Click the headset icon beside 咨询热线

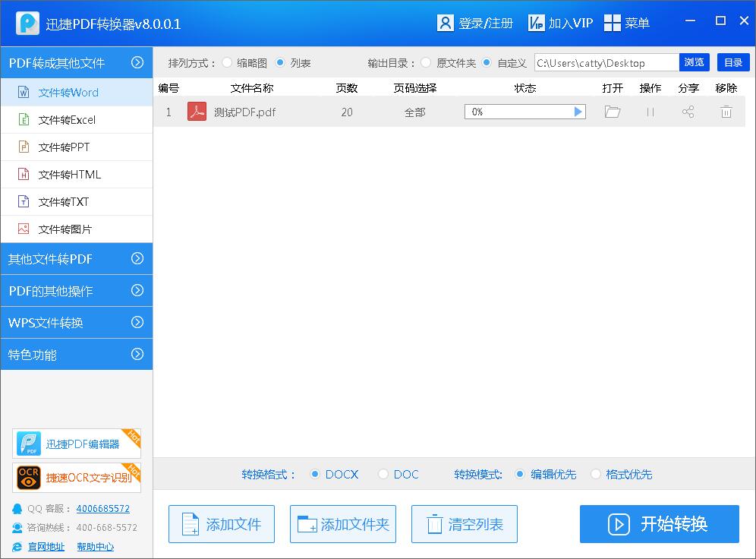coord(17,528)
